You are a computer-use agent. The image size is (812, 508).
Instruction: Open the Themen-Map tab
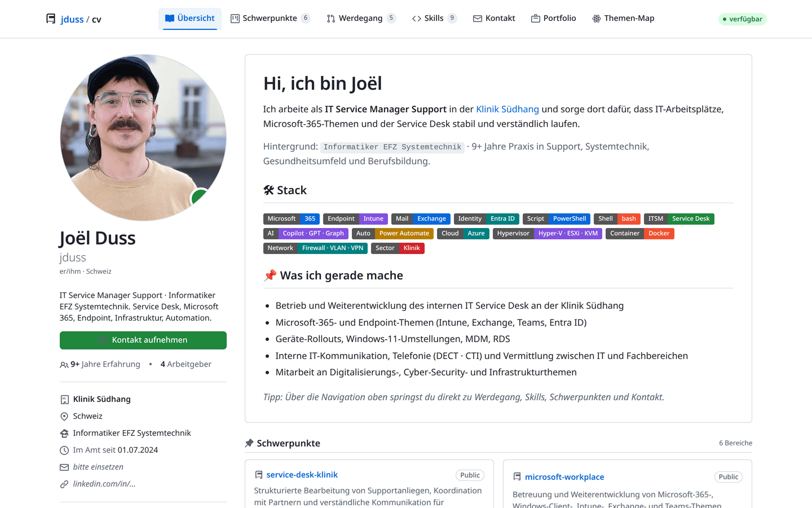623,18
